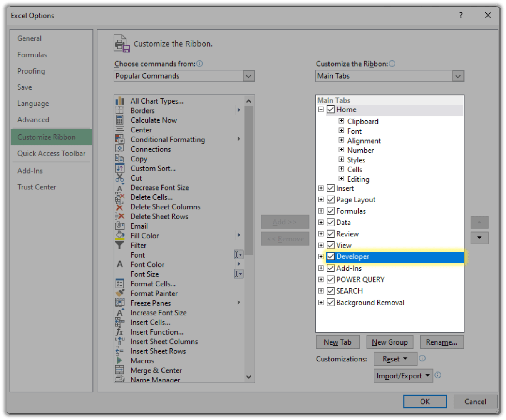Select the Copy icon
This screenshot has height=420, width=506.
(119, 159)
